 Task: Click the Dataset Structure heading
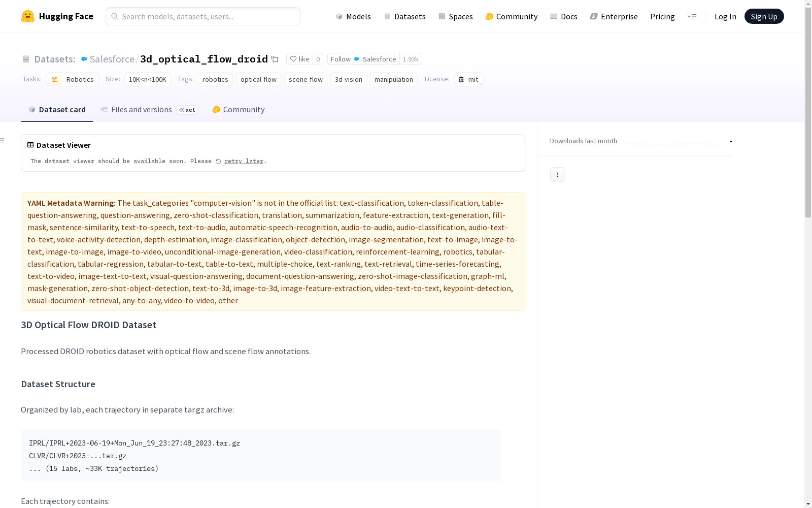pos(58,384)
